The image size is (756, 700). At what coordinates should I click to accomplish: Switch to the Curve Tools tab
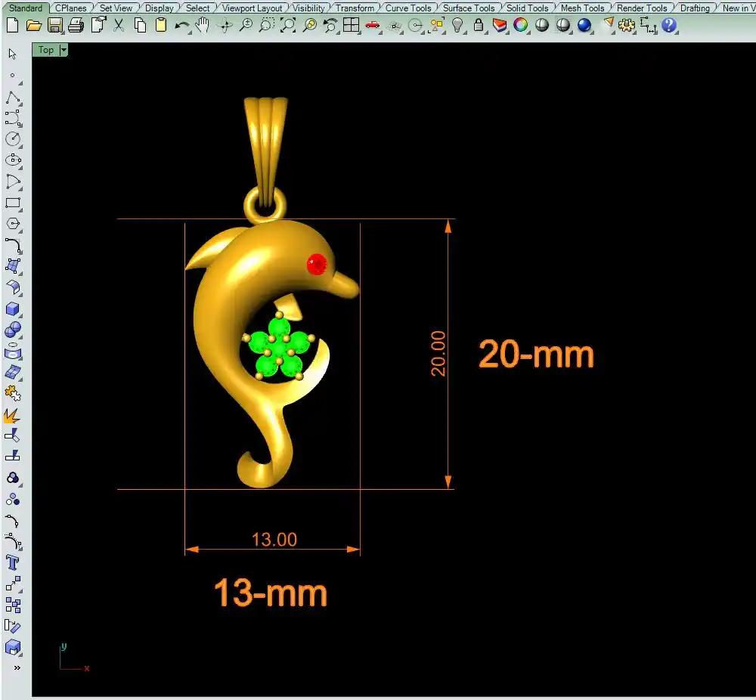pyautogui.click(x=408, y=8)
